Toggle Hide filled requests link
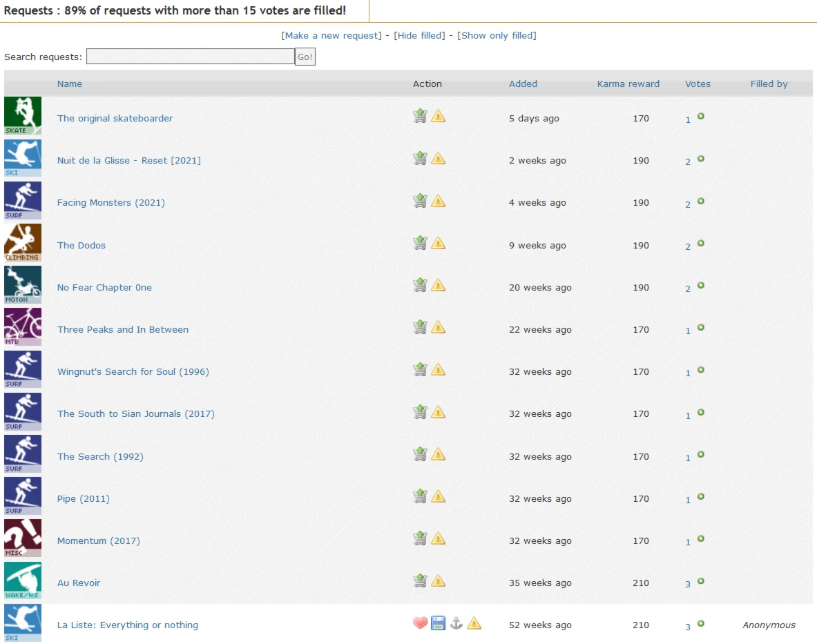Image resolution: width=817 pixels, height=644 pixels. tap(419, 35)
